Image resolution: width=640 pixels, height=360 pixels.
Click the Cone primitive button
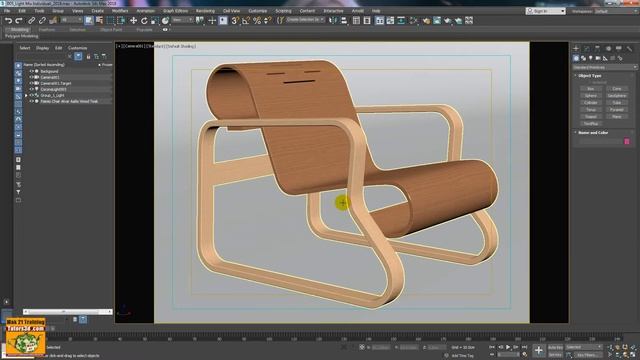click(x=616, y=89)
